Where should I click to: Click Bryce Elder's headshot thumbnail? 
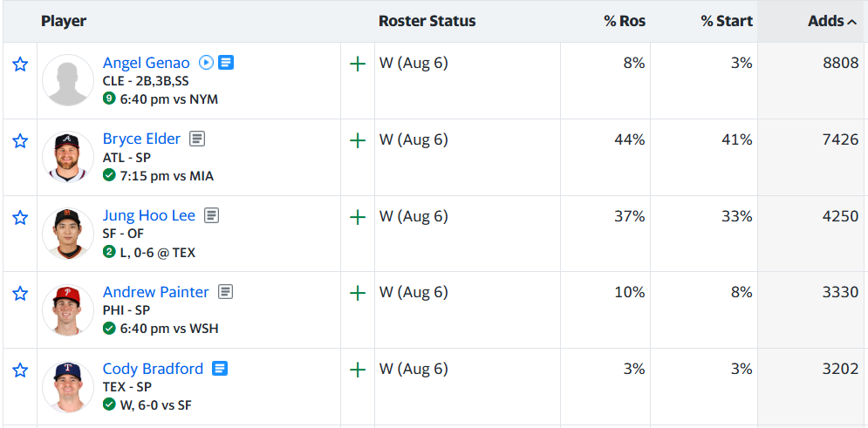point(67,157)
